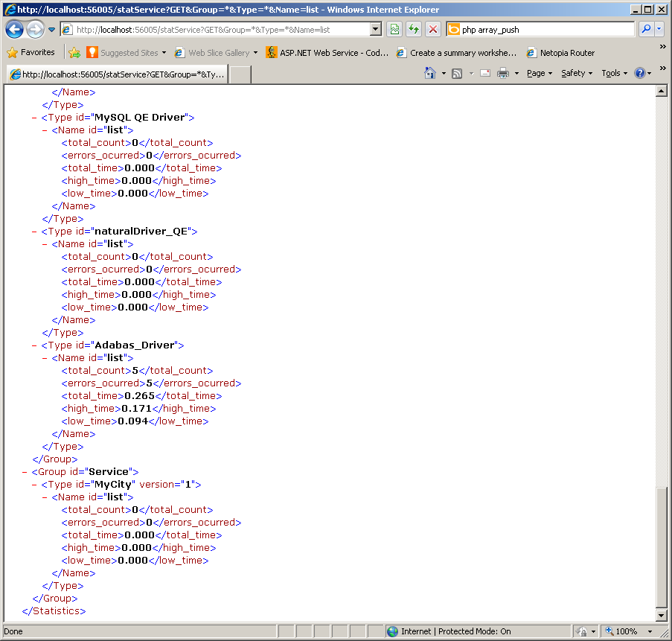Click the closing Statistics tag

point(54,611)
